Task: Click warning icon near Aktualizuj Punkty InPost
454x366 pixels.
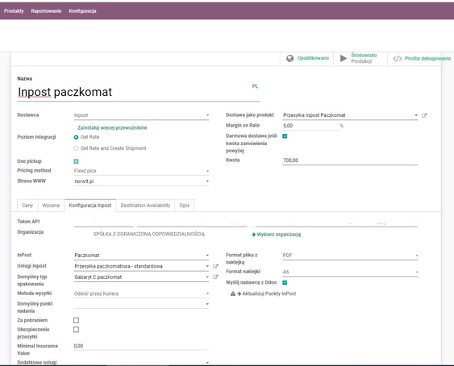Action: click(233, 294)
